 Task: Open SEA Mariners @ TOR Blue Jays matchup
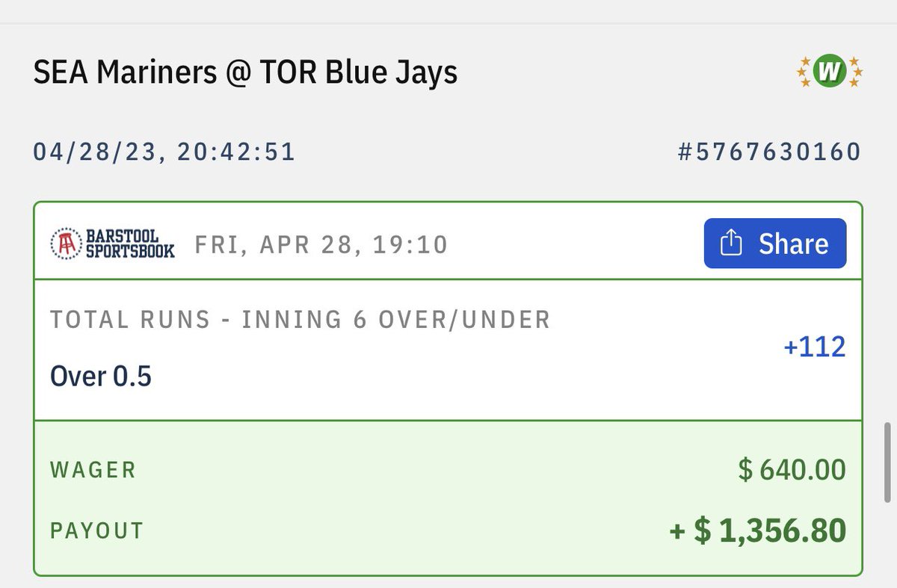(x=245, y=72)
